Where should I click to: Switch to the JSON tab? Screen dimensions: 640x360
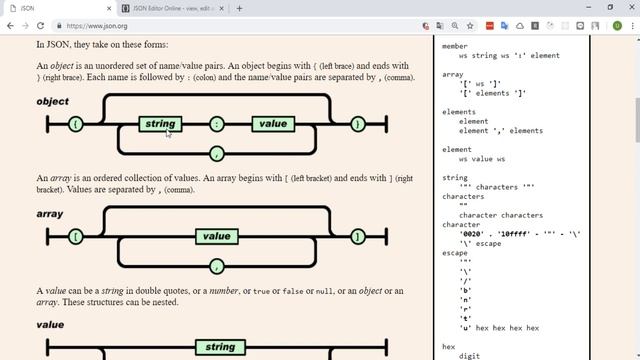(60, 8)
